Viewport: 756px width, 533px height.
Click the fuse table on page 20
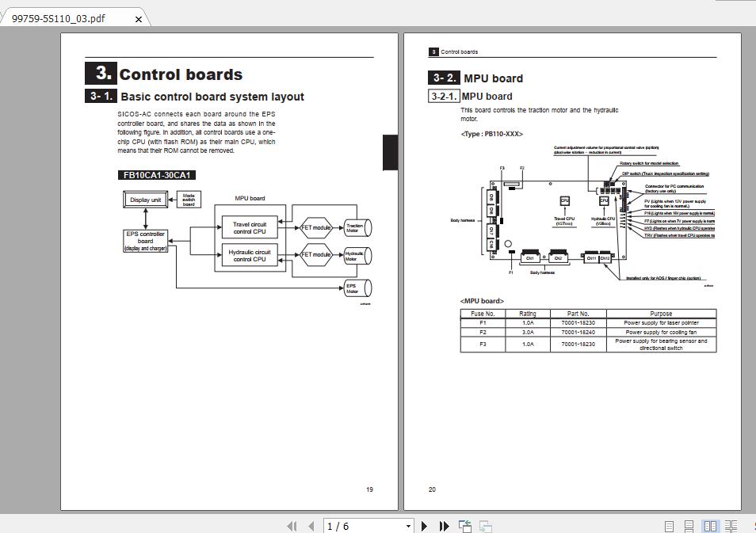[589, 330]
